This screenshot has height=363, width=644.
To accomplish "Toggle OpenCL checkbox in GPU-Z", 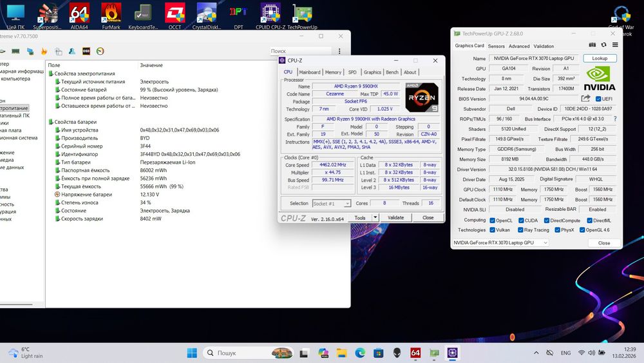I will point(492,221).
